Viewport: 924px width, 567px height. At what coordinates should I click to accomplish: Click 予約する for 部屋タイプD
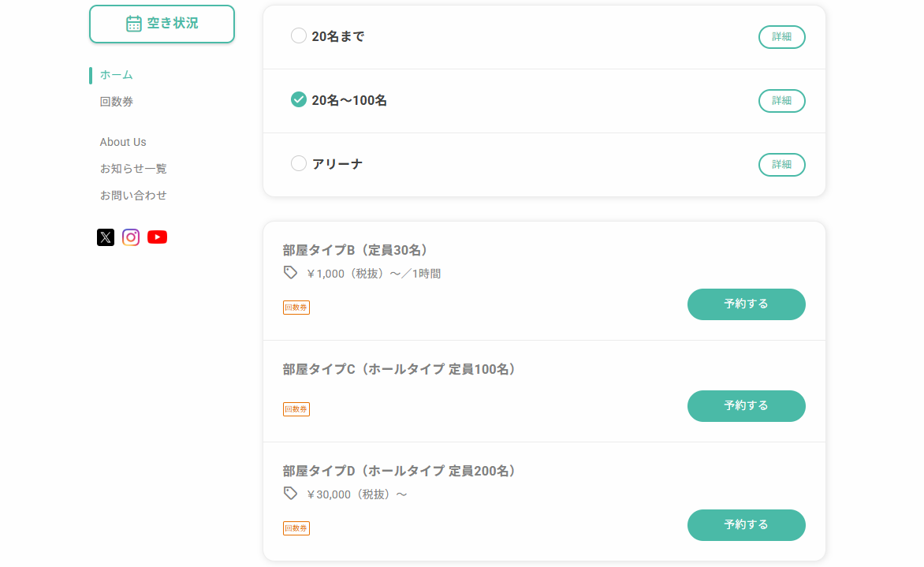coord(746,525)
